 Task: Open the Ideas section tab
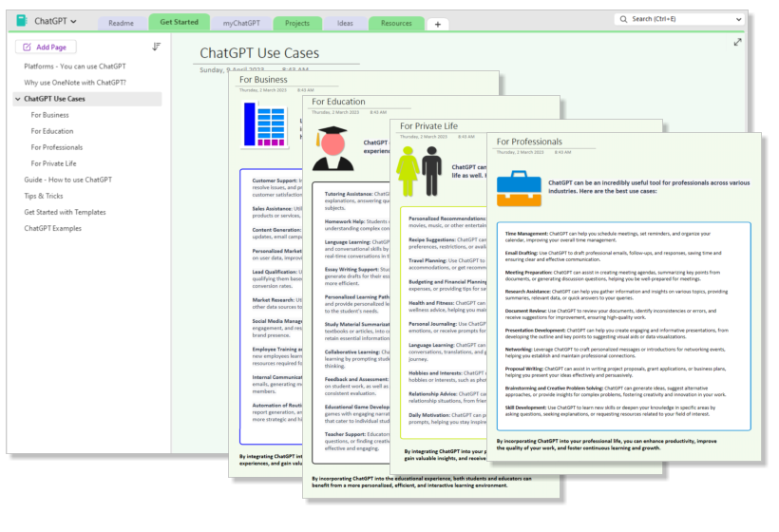345,23
